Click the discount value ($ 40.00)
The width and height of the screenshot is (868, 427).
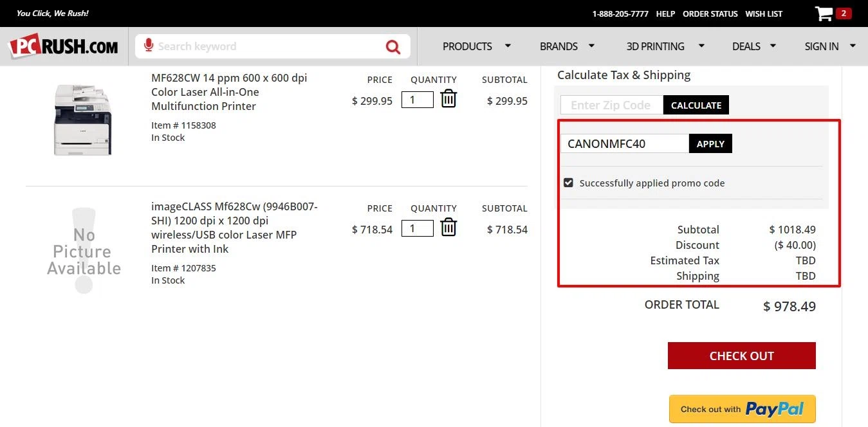795,245
